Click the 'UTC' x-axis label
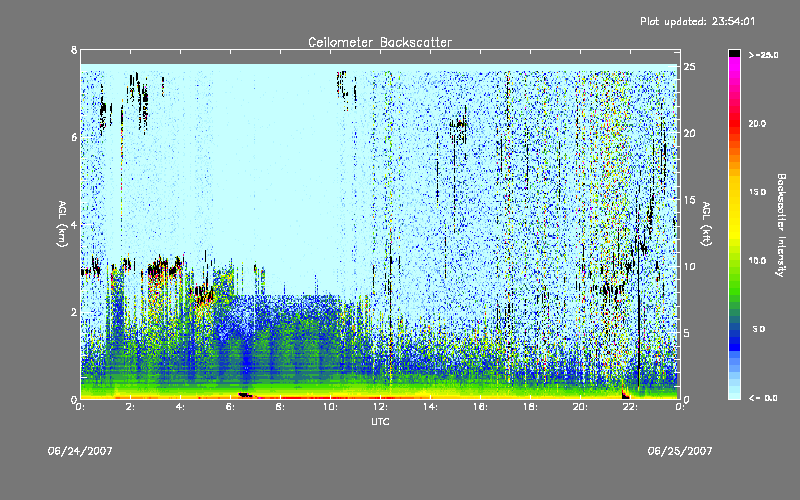800x500 pixels. (x=380, y=421)
